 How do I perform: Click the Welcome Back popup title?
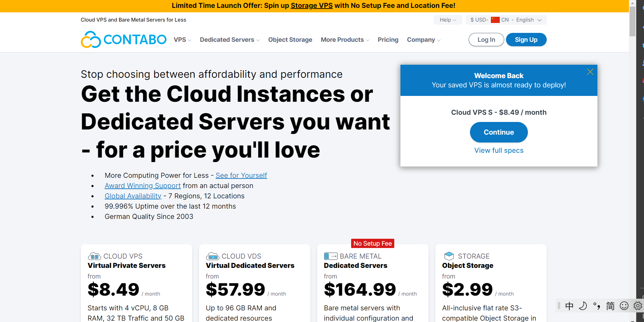[499, 76]
